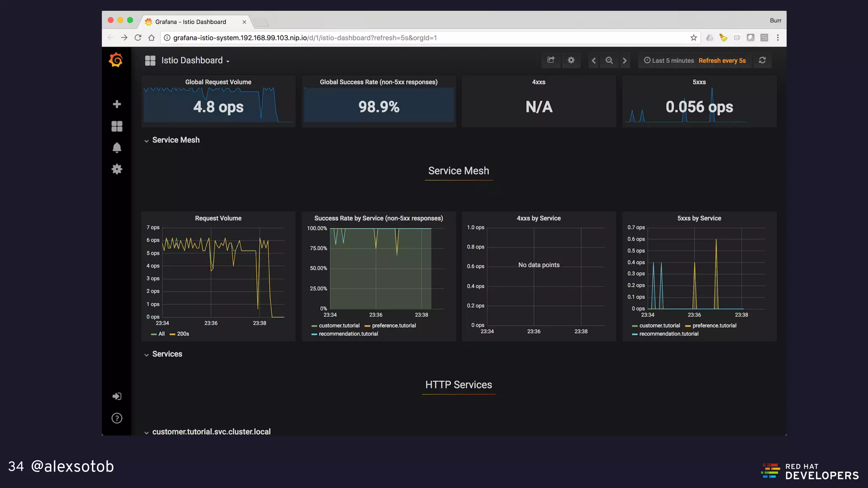The image size is (868, 488).
Task: Collapse the Service Mesh row
Action: (x=175, y=140)
